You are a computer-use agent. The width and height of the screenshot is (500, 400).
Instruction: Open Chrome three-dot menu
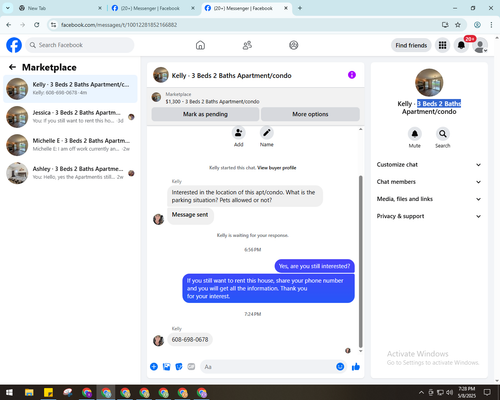click(491, 25)
